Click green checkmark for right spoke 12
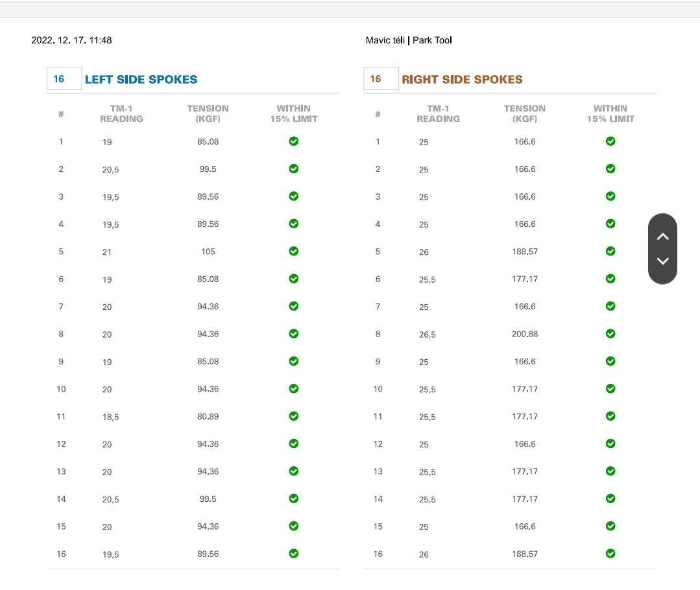700x590 pixels. pos(610,443)
